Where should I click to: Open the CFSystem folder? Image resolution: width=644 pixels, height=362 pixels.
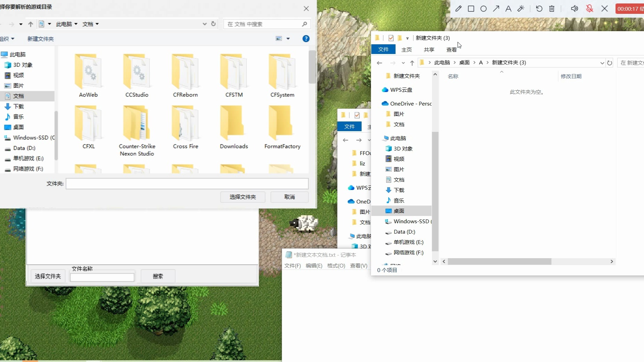(282, 75)
